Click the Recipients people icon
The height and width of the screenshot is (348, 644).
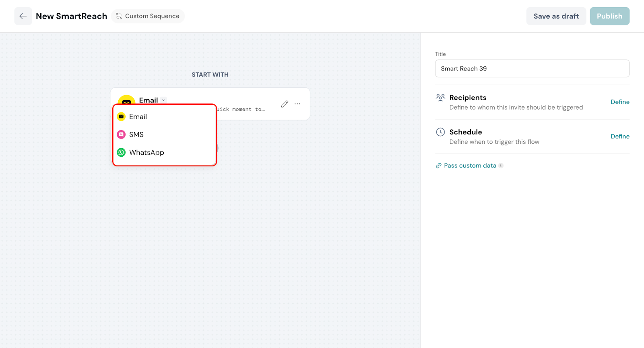[440, 97]
